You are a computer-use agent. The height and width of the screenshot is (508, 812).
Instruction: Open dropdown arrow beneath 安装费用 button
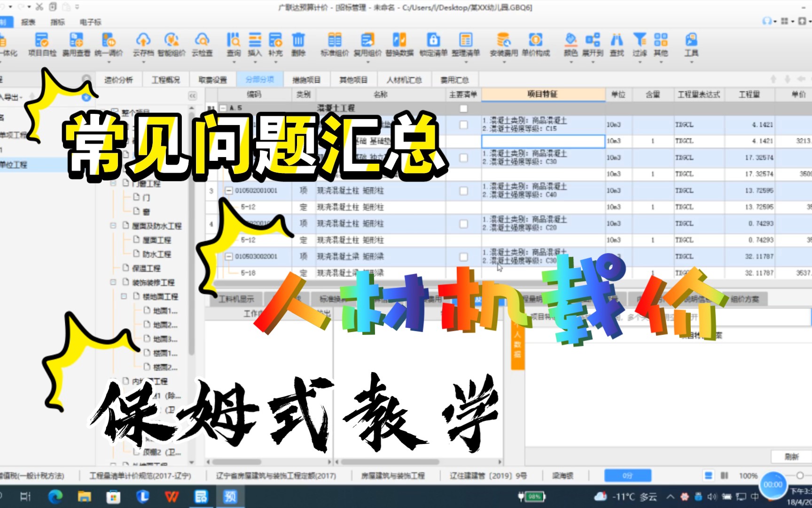504,62
